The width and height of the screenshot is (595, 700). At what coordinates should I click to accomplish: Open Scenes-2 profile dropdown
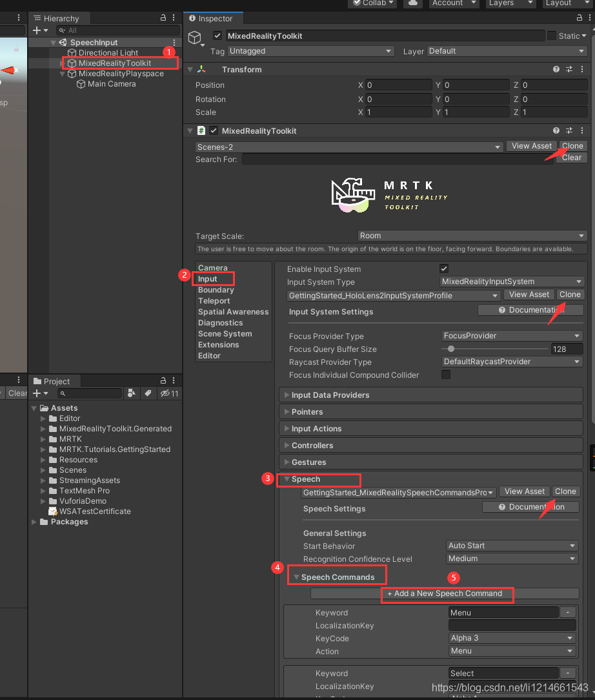349,147
